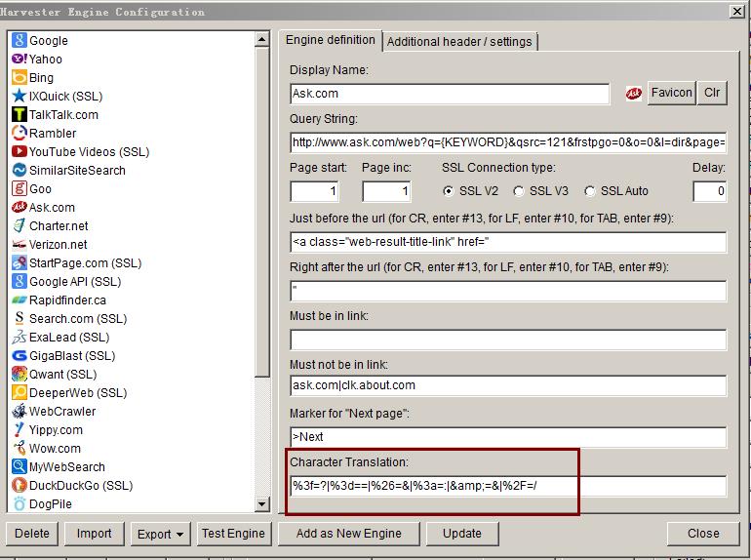Click Add as New Engine button
The height and width of the screenshot is (560, 751).
[x=349, y=534]
